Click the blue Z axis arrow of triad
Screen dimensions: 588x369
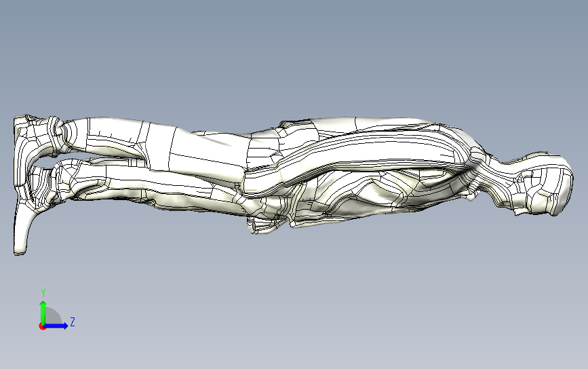click(56, 326)
